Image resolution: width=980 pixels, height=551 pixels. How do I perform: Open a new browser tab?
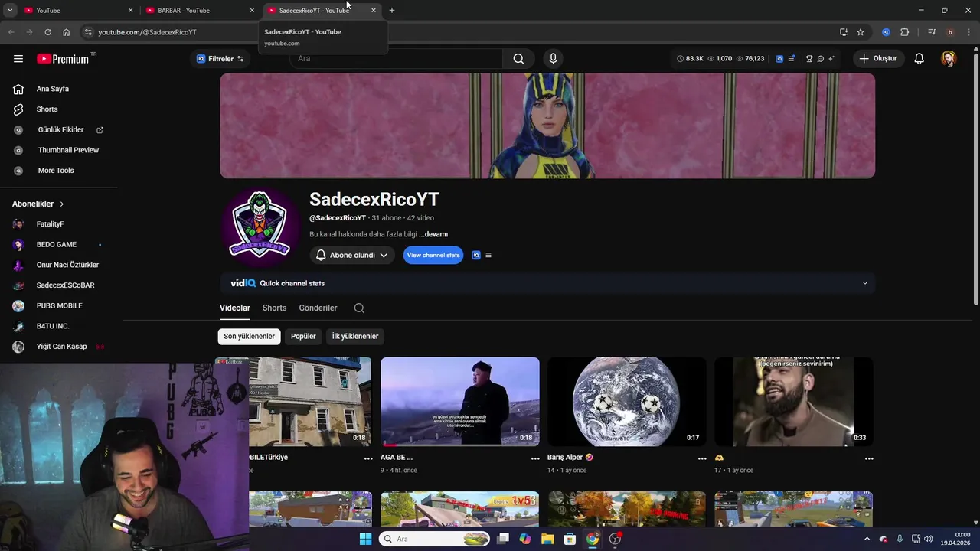click(392, 11)
